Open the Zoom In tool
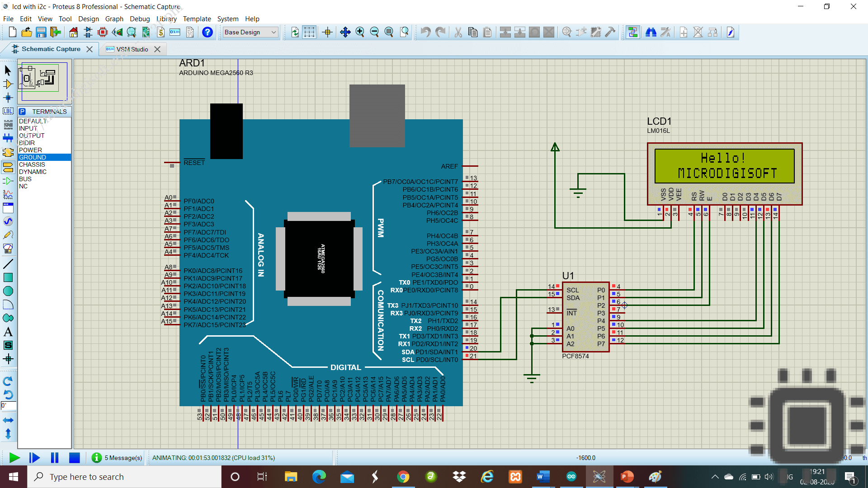This screenshot has height=488, width=868. [360, 32]
